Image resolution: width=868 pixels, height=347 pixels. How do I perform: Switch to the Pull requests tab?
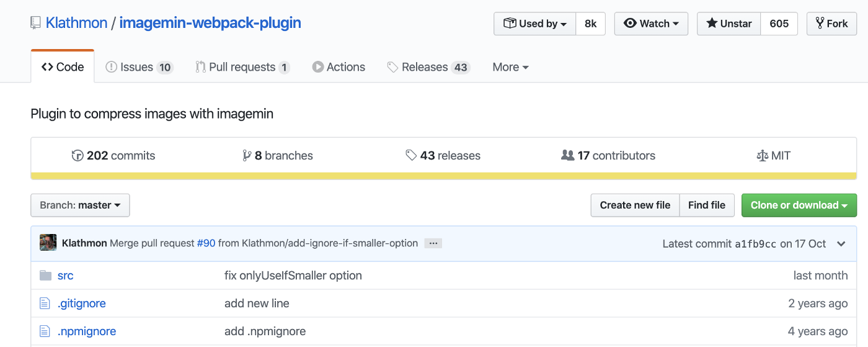click(x=242, y=67)
